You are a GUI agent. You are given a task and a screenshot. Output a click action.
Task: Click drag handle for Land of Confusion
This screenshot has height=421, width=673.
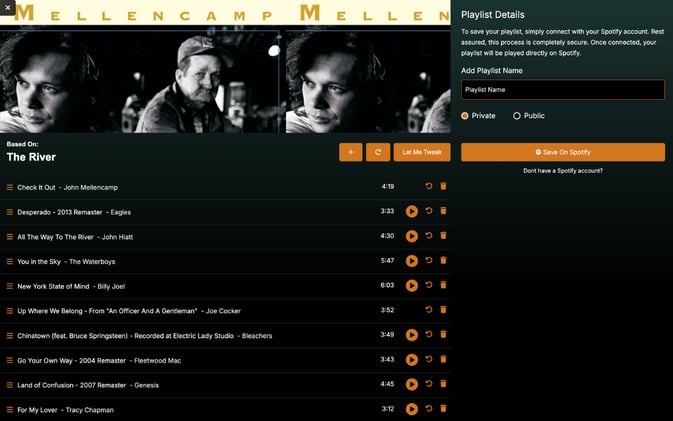[9, 385]
